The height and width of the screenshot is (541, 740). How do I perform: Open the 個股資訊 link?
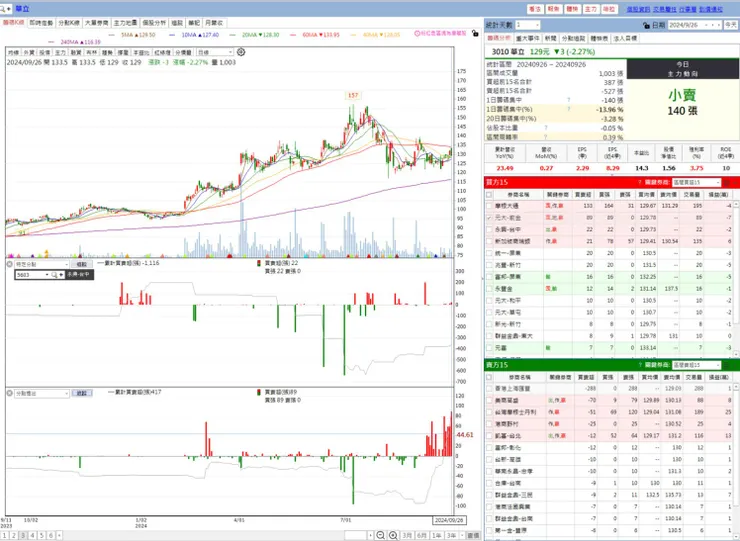click(x=638, y=9)
